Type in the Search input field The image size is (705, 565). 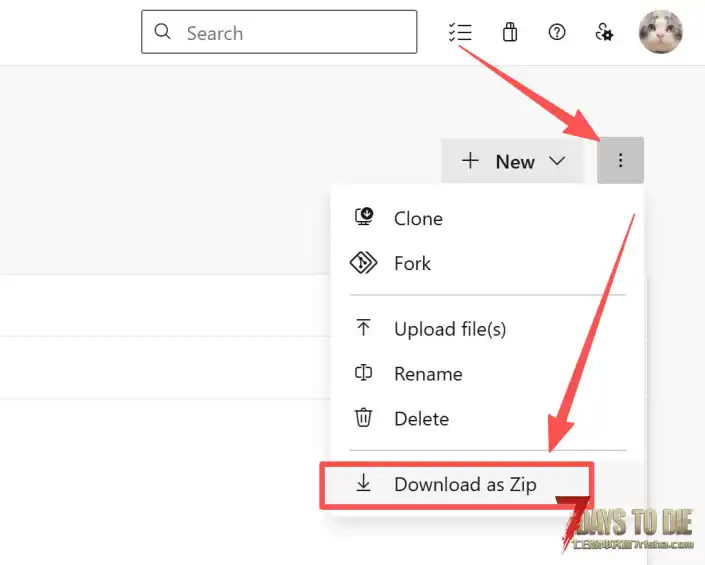click(x=295, y=33)
